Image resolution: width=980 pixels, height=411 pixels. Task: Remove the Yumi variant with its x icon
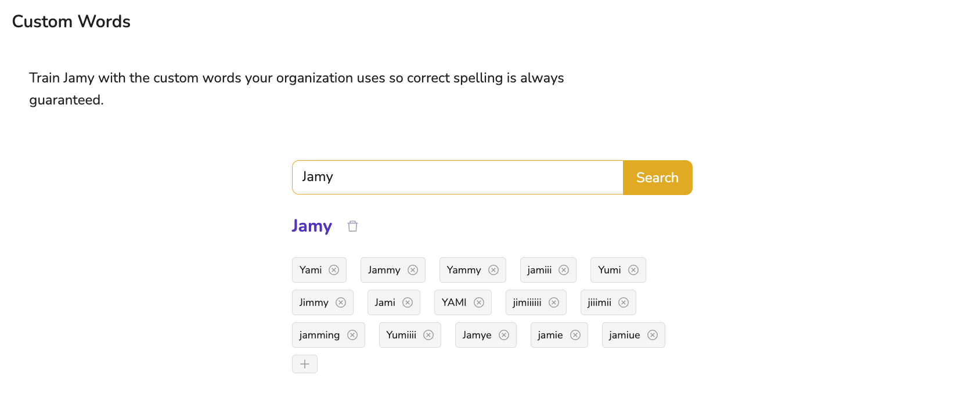click(x=633, y=270)
